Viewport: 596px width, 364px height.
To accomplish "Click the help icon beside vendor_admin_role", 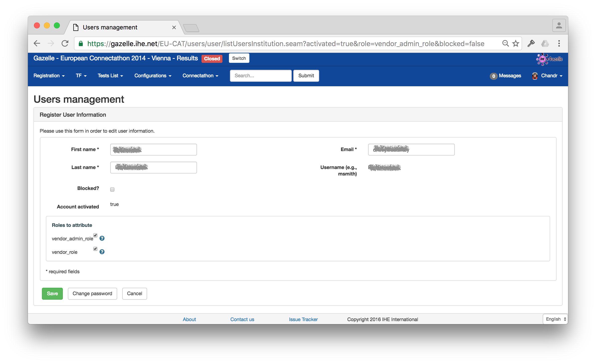I will click(102, 238).
